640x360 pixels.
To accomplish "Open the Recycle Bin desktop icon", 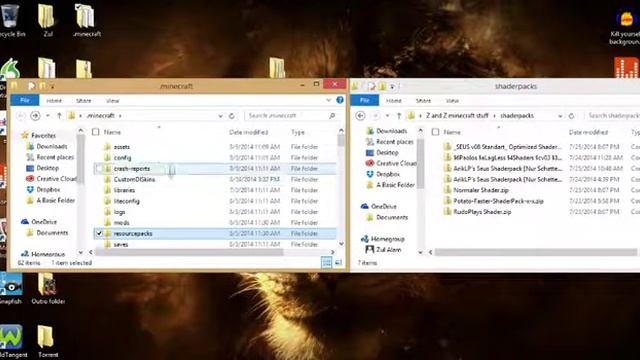I will (10, 20).
